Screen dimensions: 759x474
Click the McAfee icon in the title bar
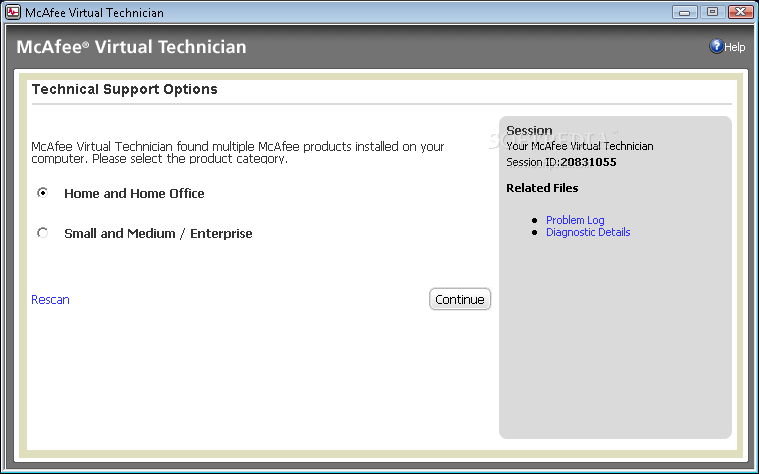[13, 12]
